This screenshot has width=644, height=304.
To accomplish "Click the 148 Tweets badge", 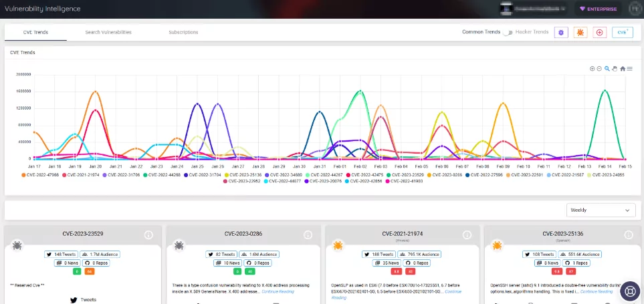I will click(61, 255).
